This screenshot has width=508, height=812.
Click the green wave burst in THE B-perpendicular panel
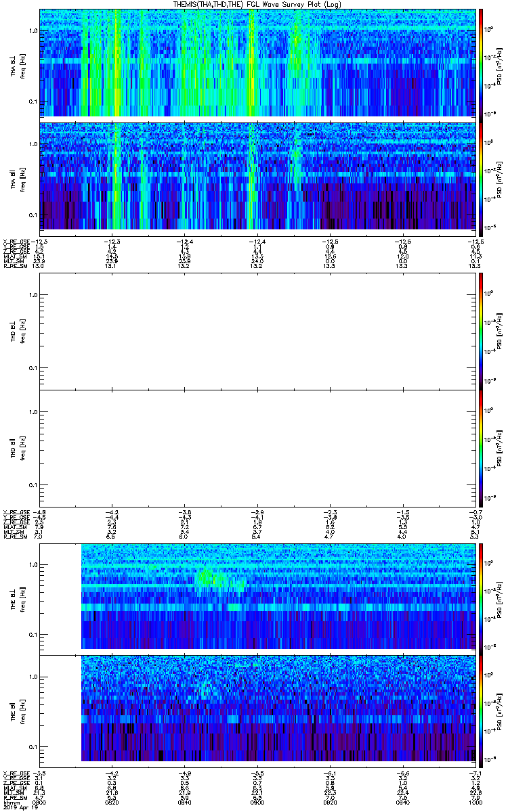click(x=207, y=577)
